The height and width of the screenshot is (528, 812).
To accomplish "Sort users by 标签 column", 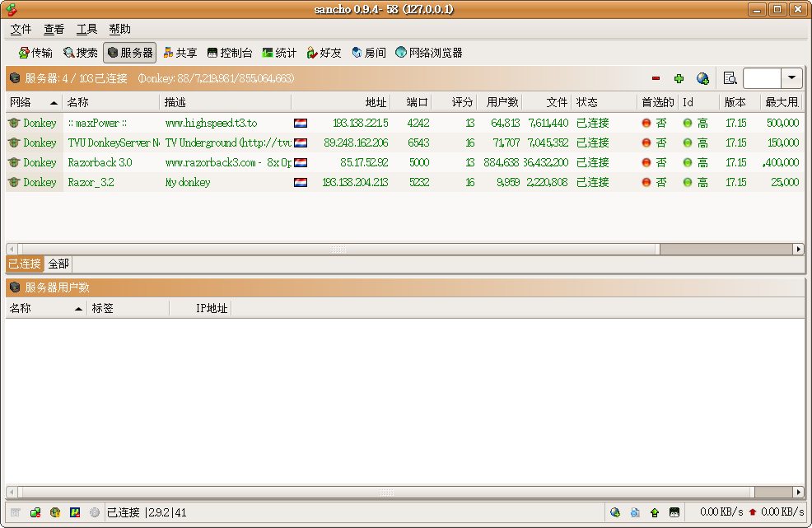I will [x=128, y=308].
